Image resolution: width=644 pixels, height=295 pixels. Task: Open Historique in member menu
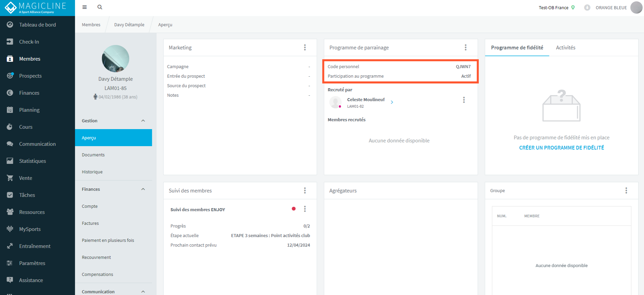pos(113,172)
